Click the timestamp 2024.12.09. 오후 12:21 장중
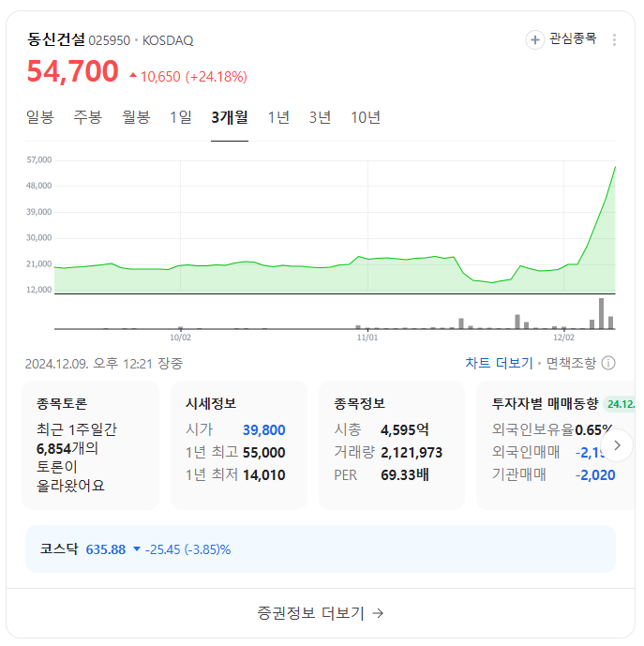 pos(104,364)
